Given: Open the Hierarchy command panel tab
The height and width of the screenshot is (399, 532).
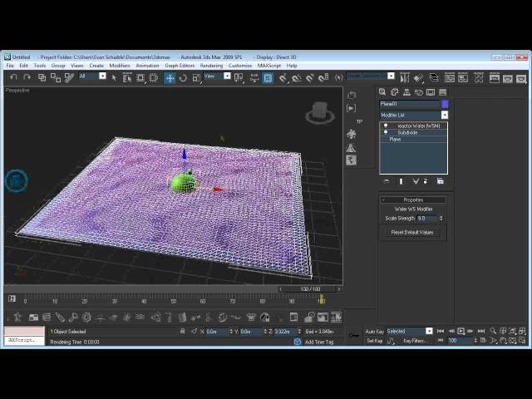Looking at the screenshot, I should 406,92.
